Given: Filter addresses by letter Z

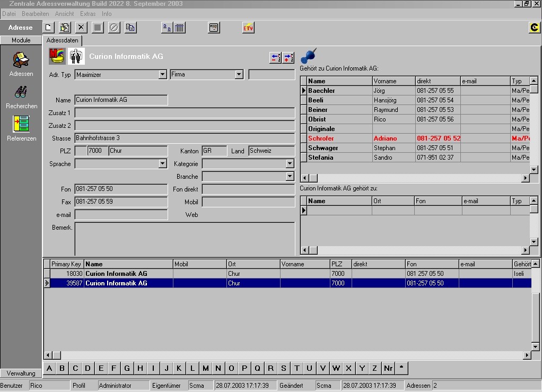Looking at the screenshot, I should pyautogui.click(x=375, y=368).
